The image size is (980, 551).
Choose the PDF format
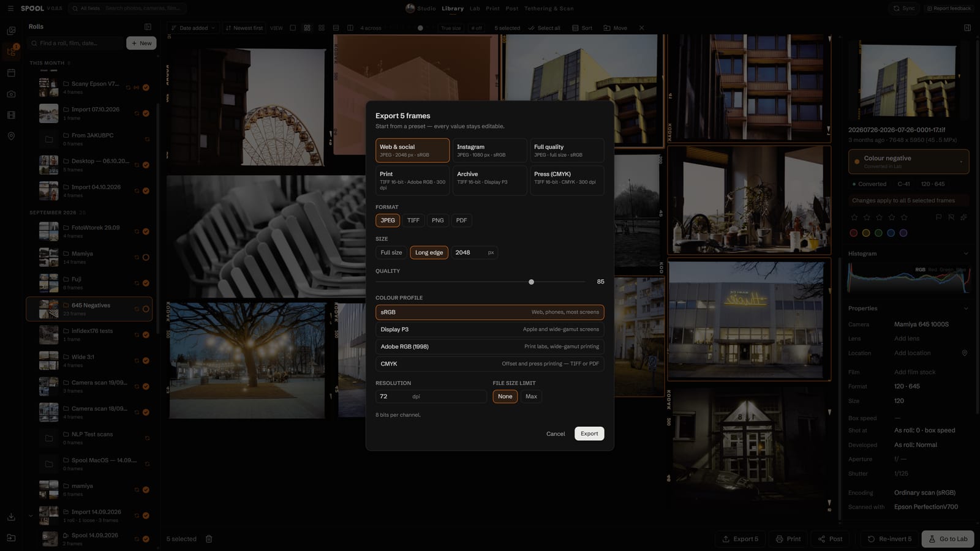pos(462,220)
